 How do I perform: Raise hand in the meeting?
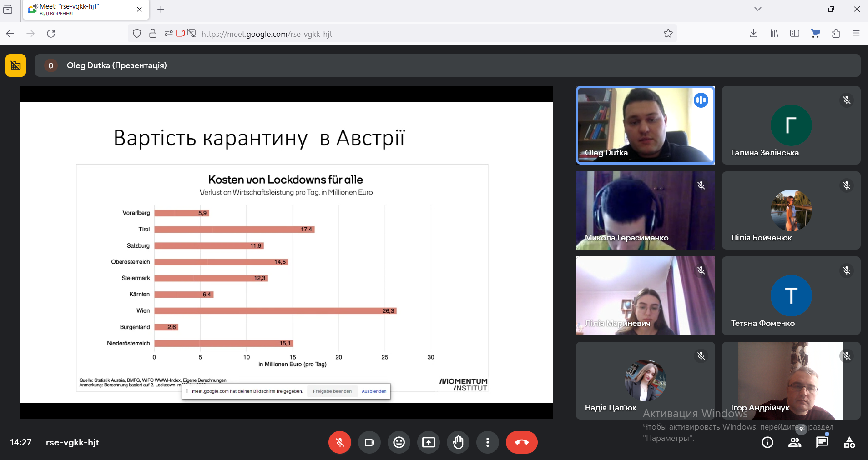458,442
